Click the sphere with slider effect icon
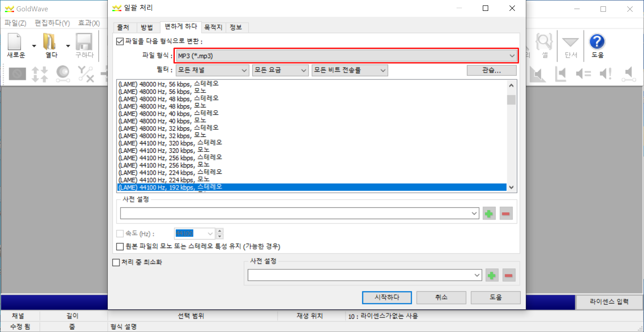This screenshot has width=644, height=332. tap(62, 73)
